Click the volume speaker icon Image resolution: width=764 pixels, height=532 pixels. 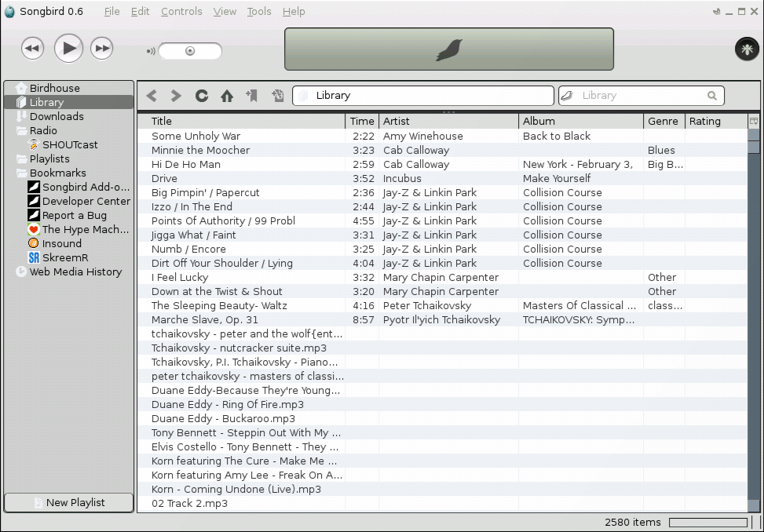151,51
